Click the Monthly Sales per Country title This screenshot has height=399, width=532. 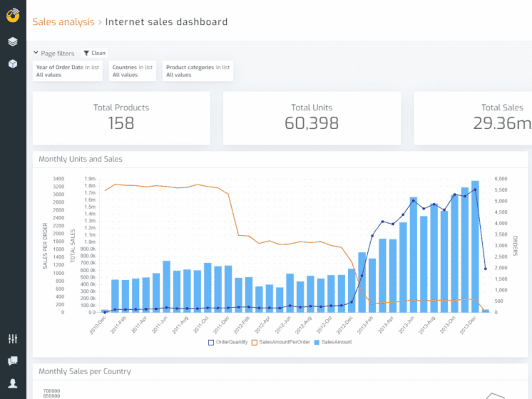pos(85,371)
